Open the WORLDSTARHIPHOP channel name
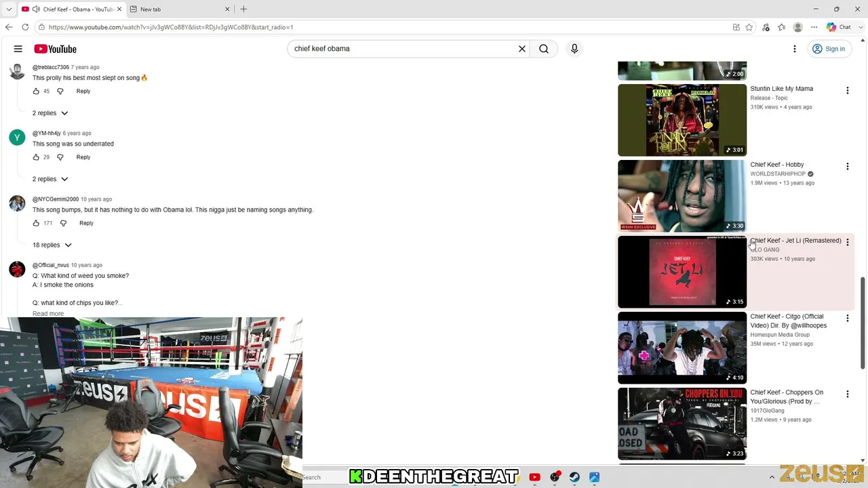The image size is (868, 488). pyautogui.click(x=777, y=174)
